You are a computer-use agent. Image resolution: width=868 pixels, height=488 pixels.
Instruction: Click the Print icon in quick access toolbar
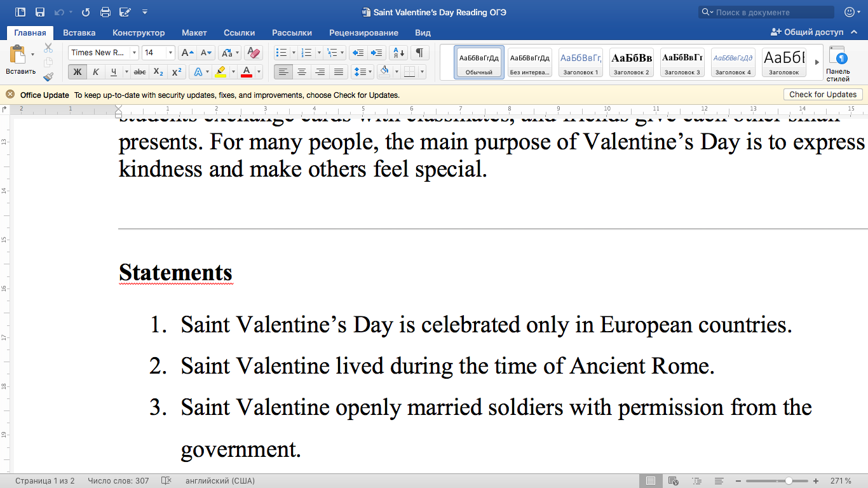(x=105, y=11)
